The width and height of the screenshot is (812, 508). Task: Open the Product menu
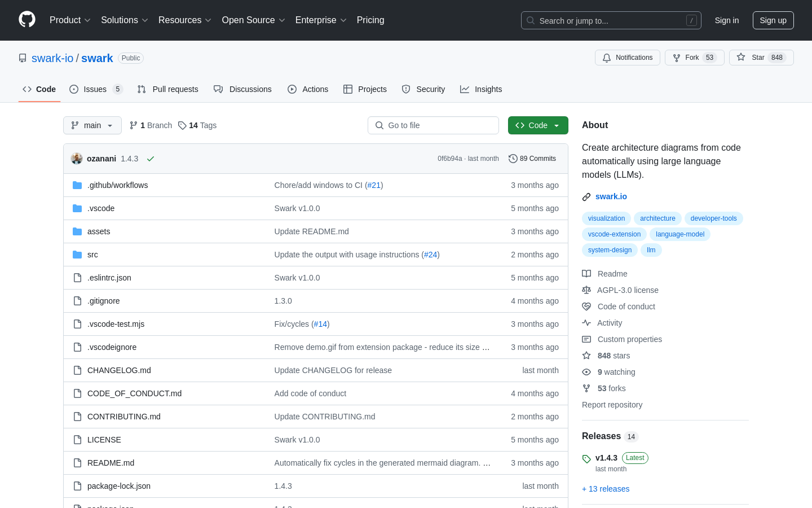coord(70,20)
